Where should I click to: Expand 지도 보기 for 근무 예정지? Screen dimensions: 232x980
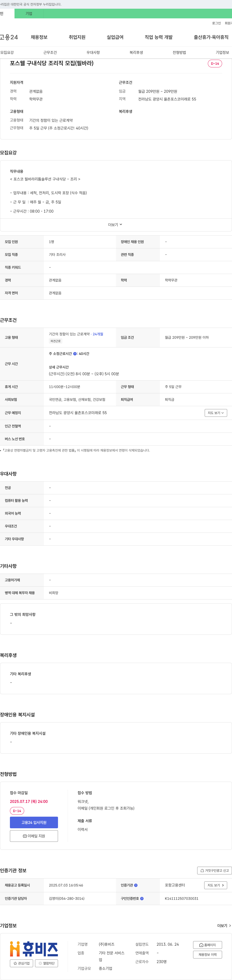216,413
